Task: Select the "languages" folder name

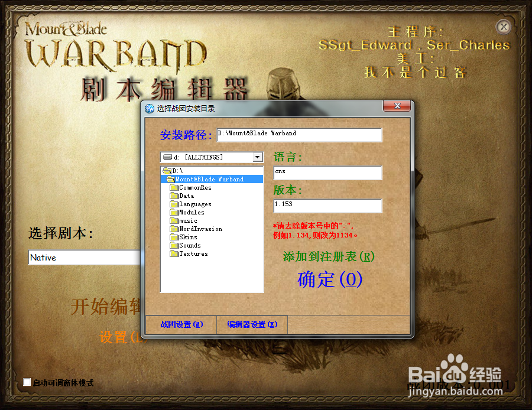Action: (x=195, y=204)
